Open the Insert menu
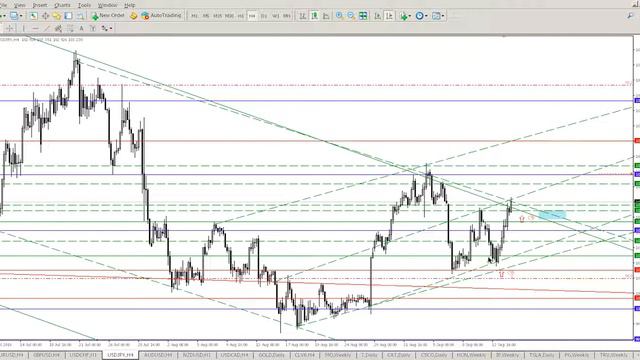The image size is (640, 360). pyautogui.click(x=40, y=5)
